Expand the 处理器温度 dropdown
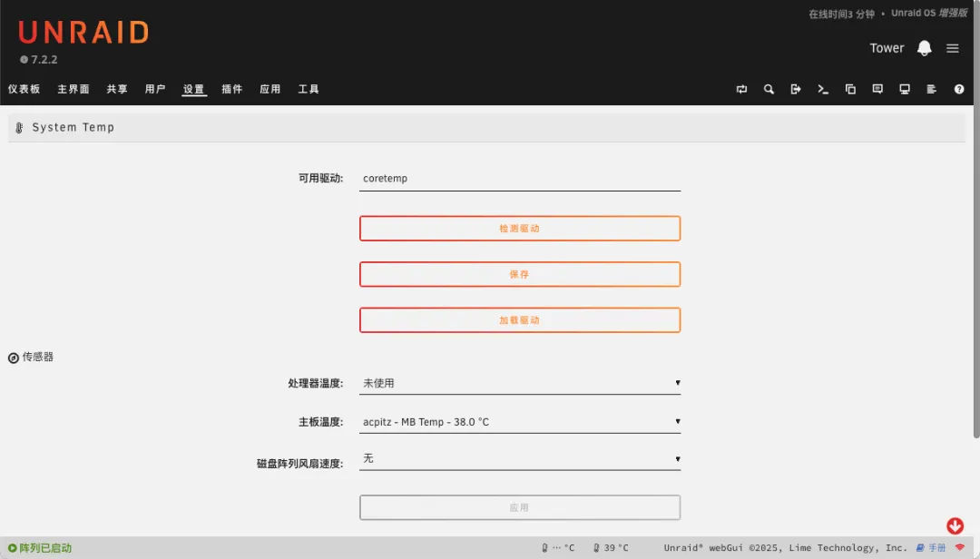Viewport: 980px width, 559px height. (520, 383)
